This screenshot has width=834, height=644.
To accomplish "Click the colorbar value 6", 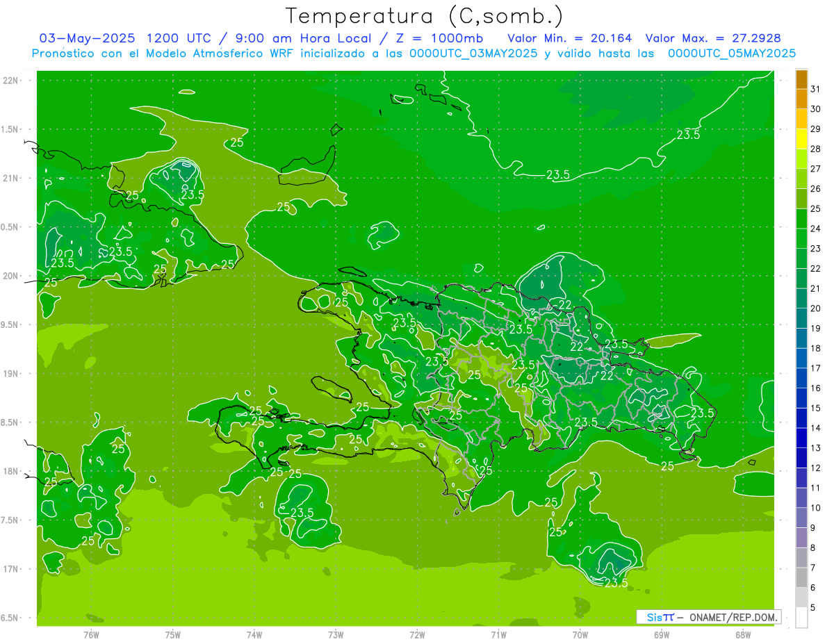I will click(813, 588).
